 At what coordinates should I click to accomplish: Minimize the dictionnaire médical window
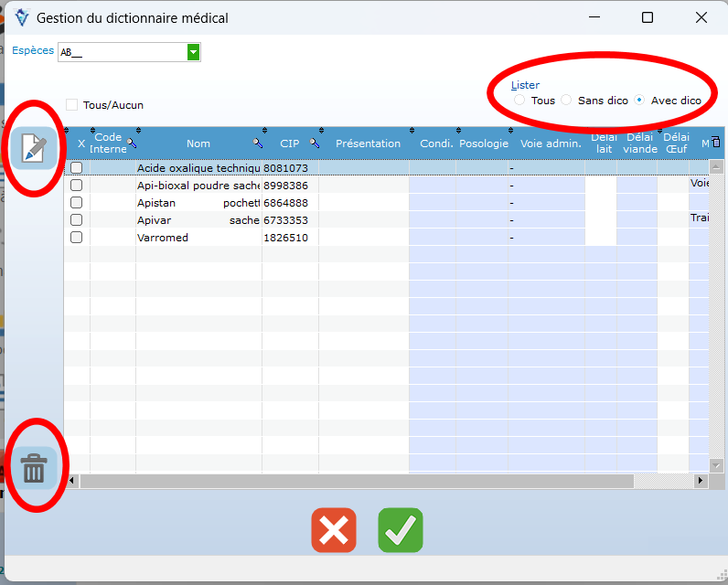point(594,17)
